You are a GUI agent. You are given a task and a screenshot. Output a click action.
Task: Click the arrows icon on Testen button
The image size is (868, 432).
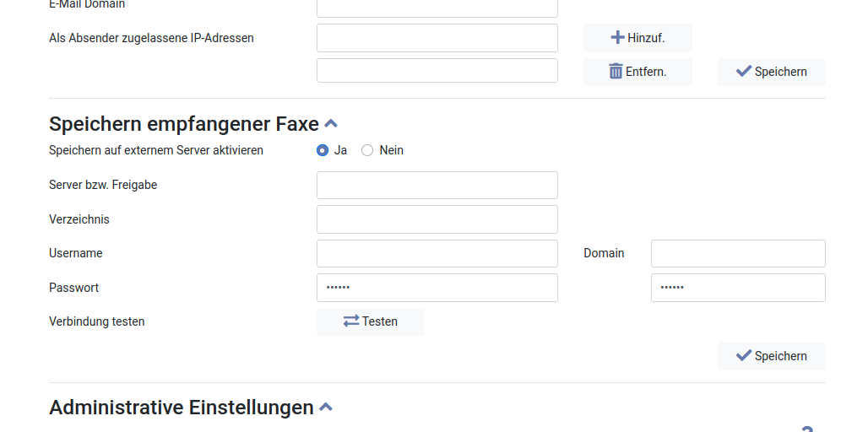[351, 321]
